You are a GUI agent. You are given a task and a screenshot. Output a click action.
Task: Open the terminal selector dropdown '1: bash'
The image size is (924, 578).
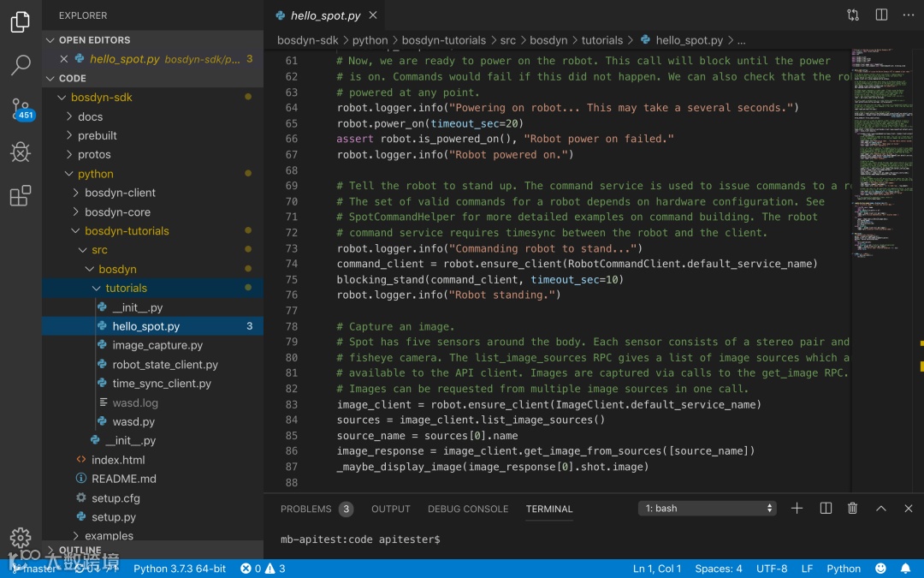pos(707,509)
